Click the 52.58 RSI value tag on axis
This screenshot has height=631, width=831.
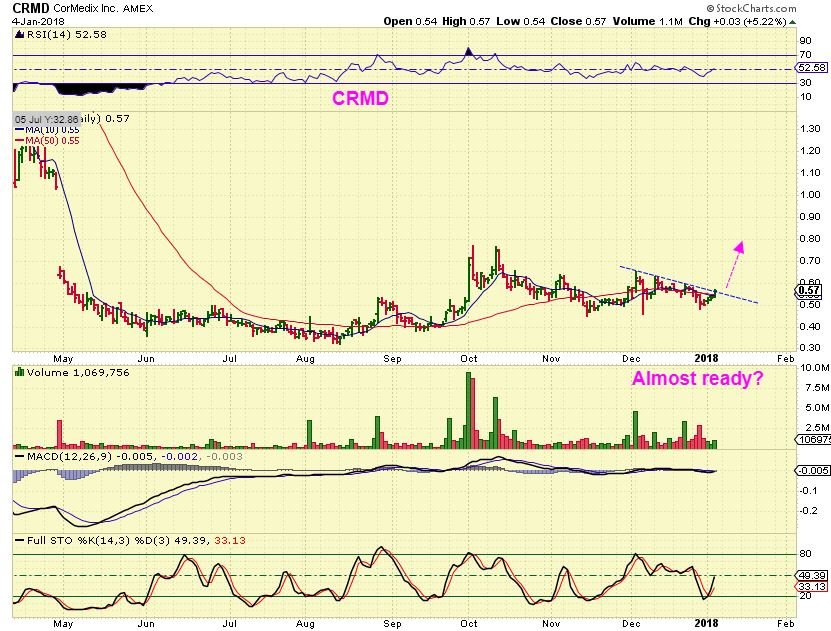point(812,68)
